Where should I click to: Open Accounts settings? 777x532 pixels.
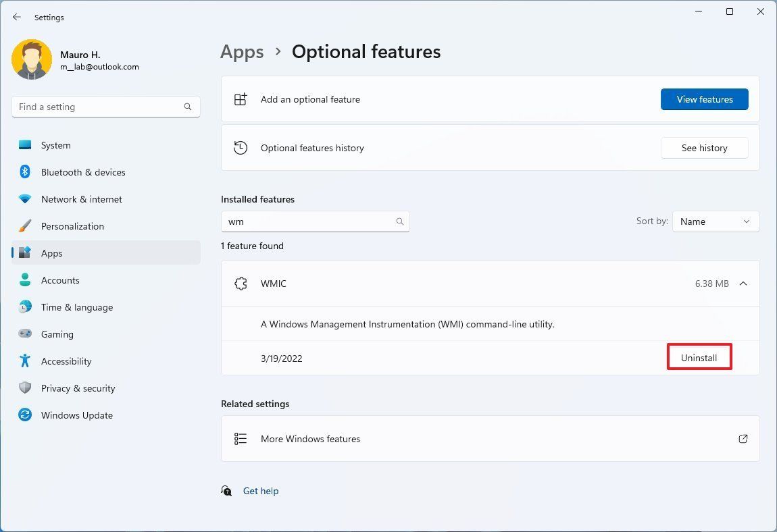pos(60,280)
